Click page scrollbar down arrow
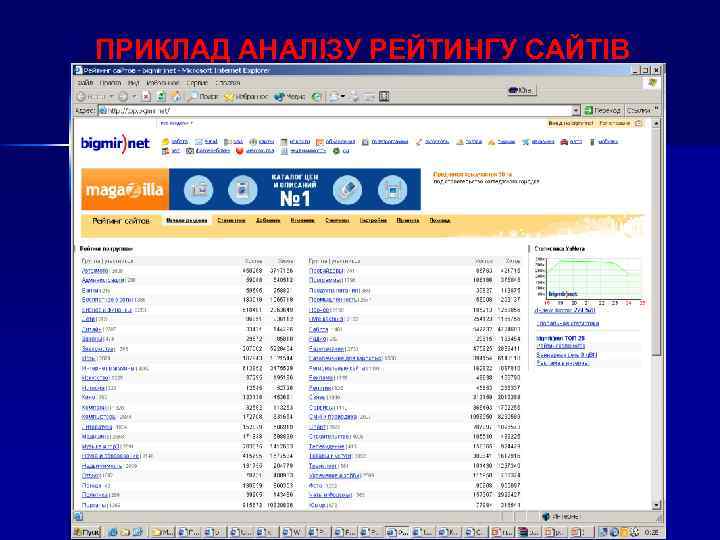This screenshot has height=540, width=720. (656, 506)
